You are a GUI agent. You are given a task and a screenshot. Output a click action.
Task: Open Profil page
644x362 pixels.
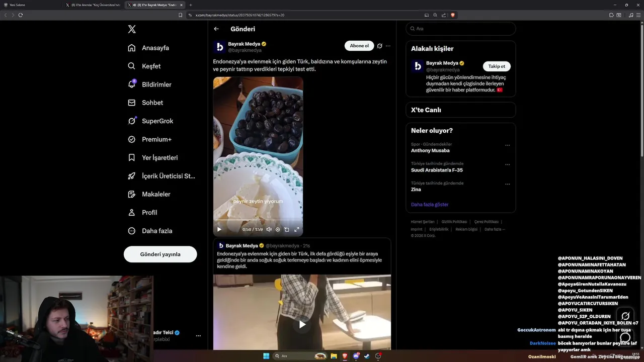pos(142,212)
